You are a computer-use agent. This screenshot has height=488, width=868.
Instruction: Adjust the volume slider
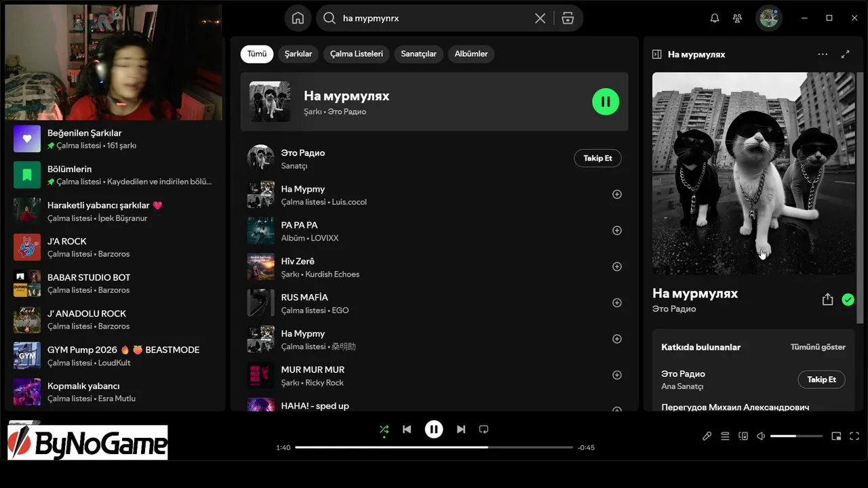tap(796, 436)
